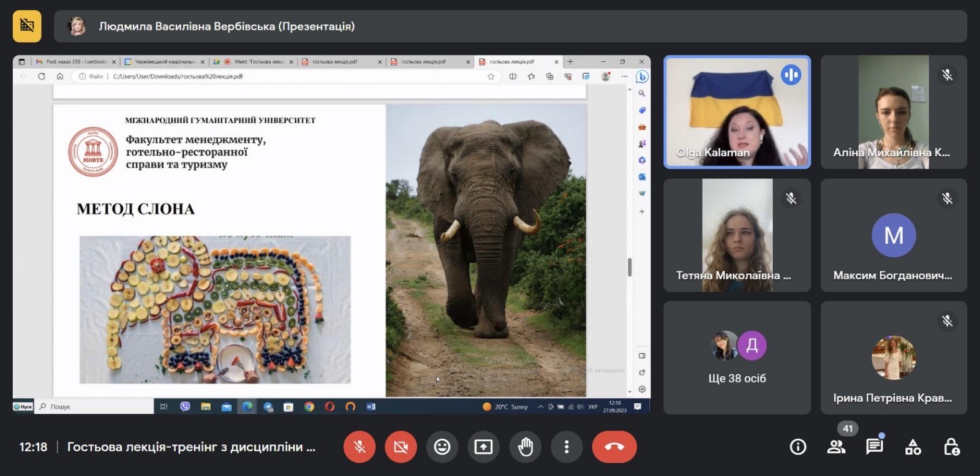Show the participants list with 41 people

pos(837,447)
